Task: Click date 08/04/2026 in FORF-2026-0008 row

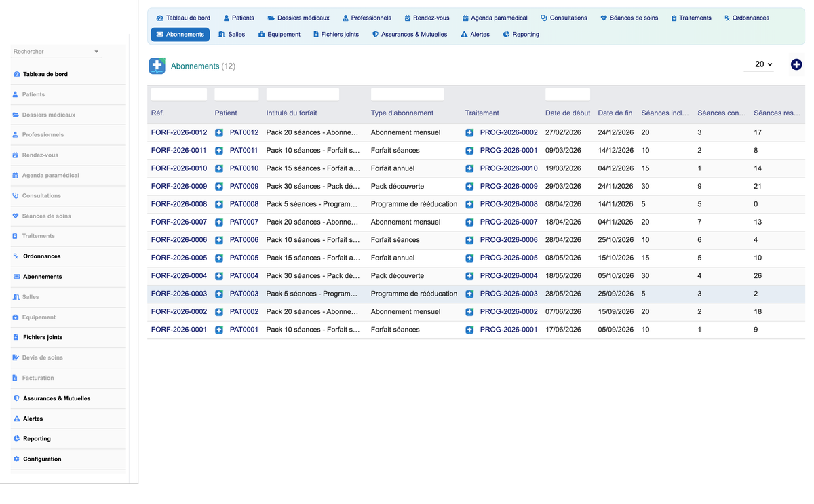Action: point(564,204)
